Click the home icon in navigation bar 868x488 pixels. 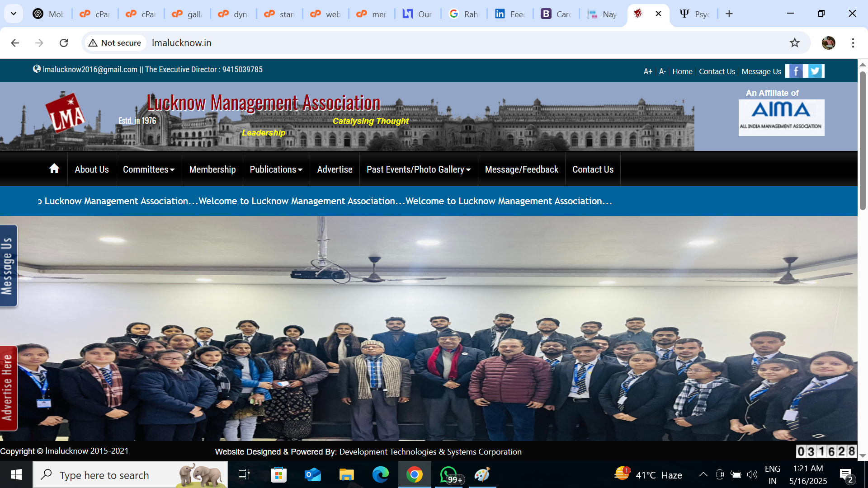coord(54,169)
